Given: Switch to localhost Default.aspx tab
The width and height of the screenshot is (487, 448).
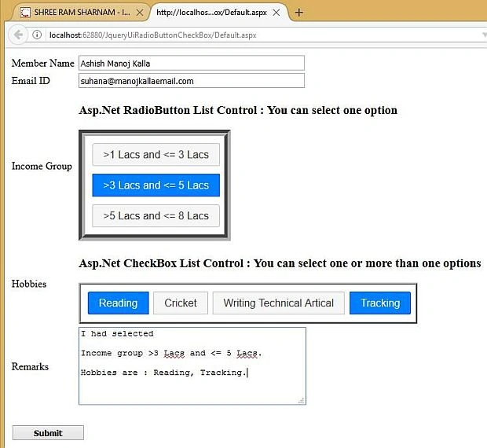Looking at the screenshot, I should 218,13.
